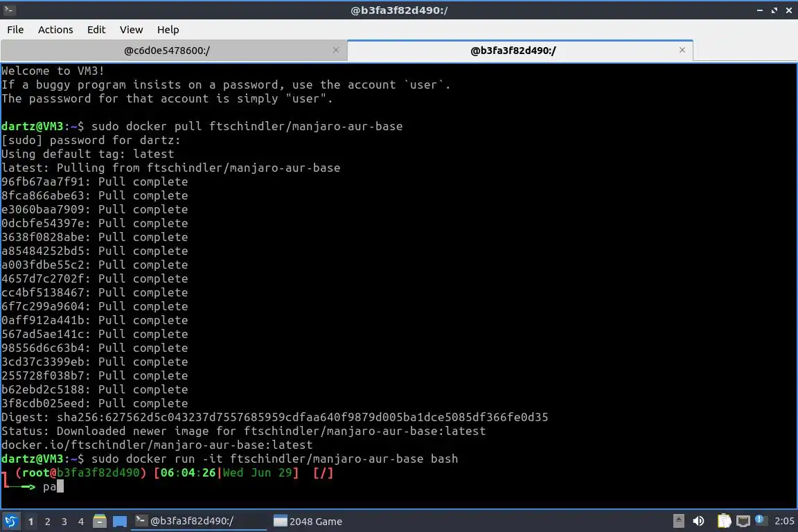Open the start menu in the taskbar
Viewport: 798px width, 532px height.
click(x=10, y=522)
